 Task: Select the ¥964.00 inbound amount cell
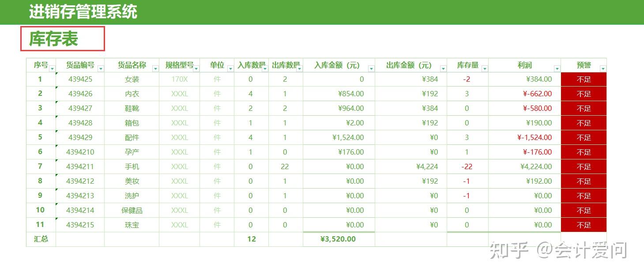click(339, 108)
